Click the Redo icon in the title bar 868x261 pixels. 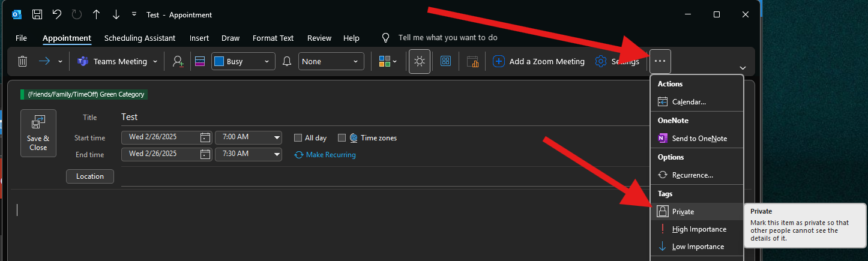(76, 14)
